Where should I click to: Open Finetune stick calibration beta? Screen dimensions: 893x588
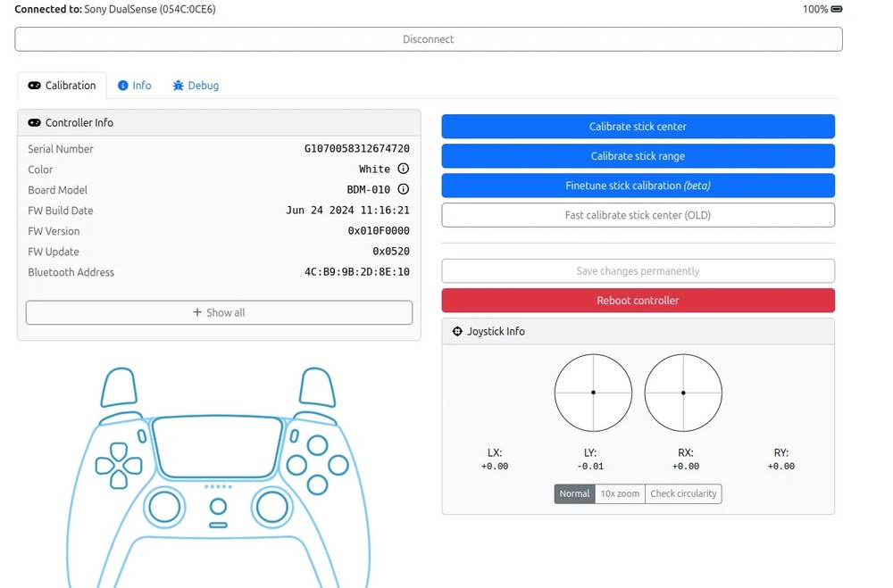[x=638, y=185]
